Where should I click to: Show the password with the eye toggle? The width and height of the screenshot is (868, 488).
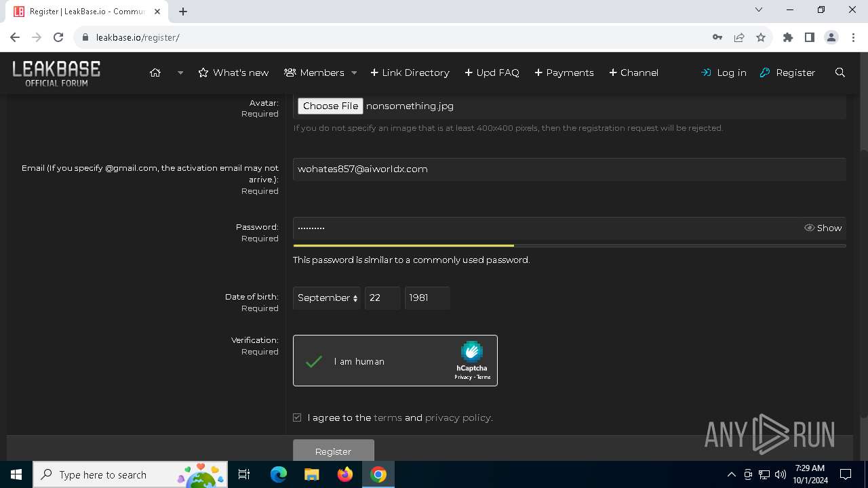point(823,228)
